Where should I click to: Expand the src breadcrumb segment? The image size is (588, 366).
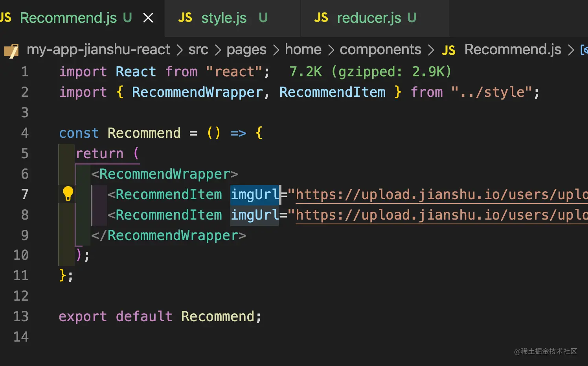[x=198, y=50]
